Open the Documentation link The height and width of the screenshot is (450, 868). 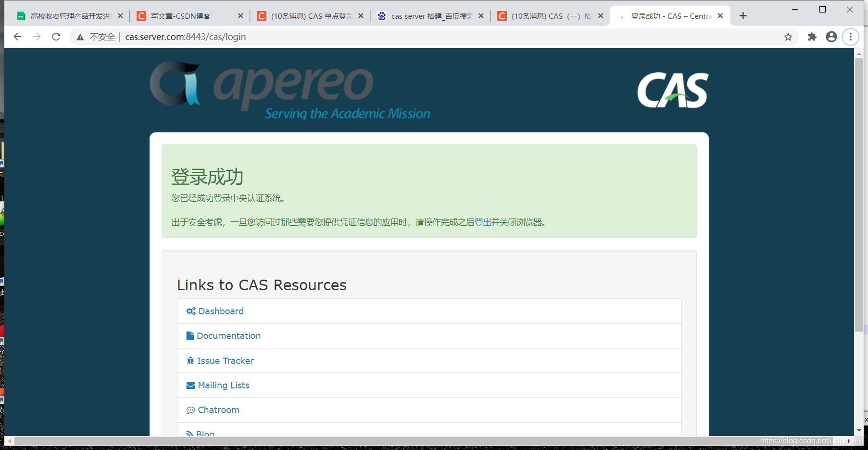(229, 336)
